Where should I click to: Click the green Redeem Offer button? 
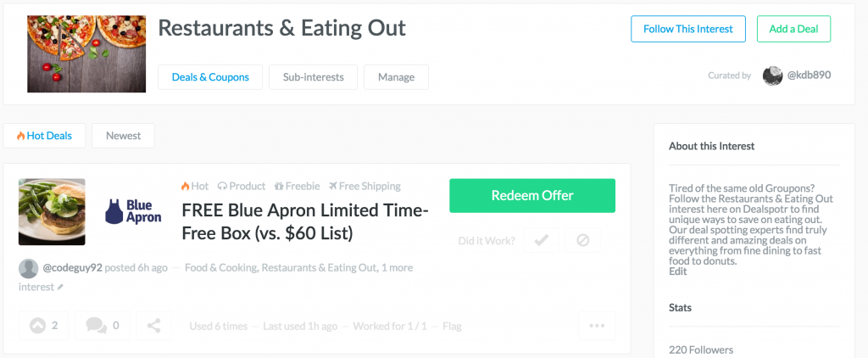[532, 196]
